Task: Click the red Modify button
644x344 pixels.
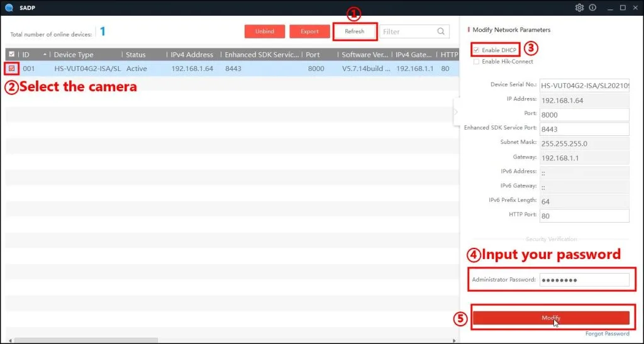Action: [551, 318]
